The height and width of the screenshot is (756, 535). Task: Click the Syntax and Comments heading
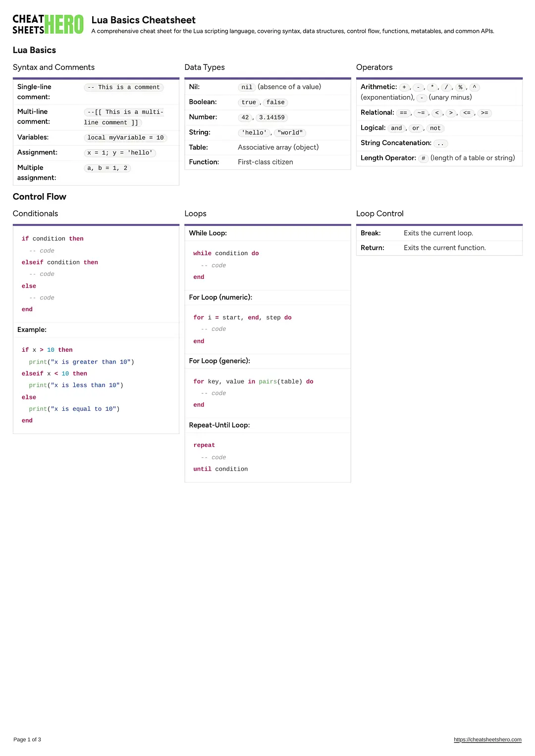tap(53, 67)
